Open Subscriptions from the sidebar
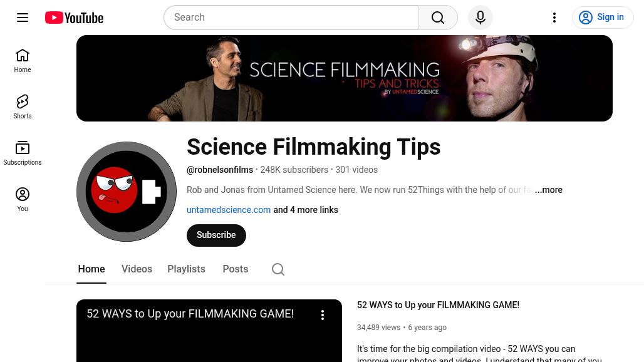The height and width of the screenshot is (362, 644). coord(22,152)
